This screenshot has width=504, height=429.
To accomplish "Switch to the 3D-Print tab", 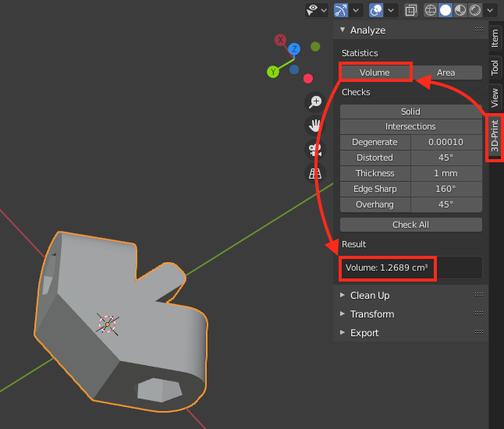I will coord(495,138).
